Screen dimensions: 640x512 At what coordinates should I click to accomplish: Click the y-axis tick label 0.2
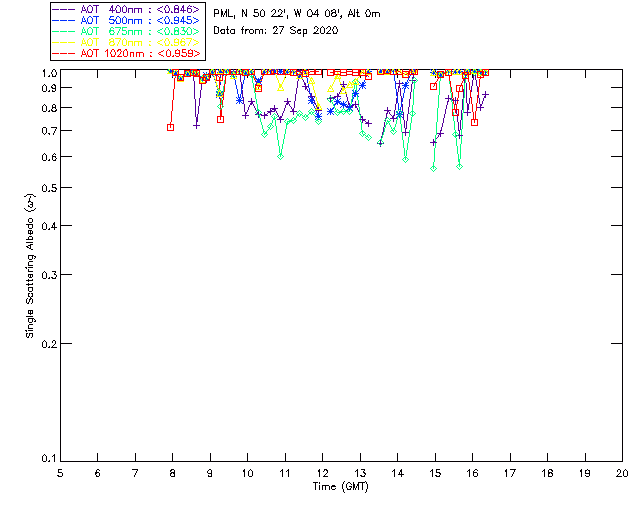click(x=46, y=344)
